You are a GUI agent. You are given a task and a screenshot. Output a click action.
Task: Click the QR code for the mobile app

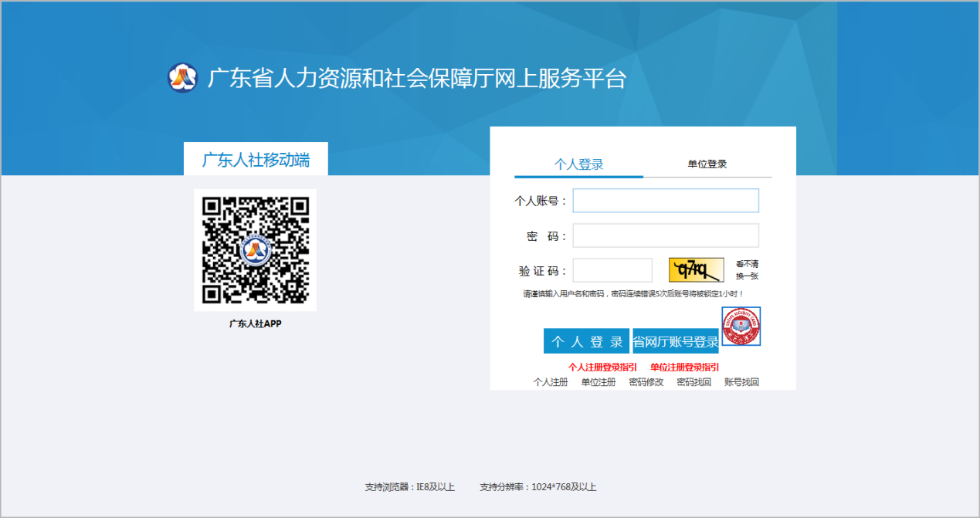pos(255,250)
